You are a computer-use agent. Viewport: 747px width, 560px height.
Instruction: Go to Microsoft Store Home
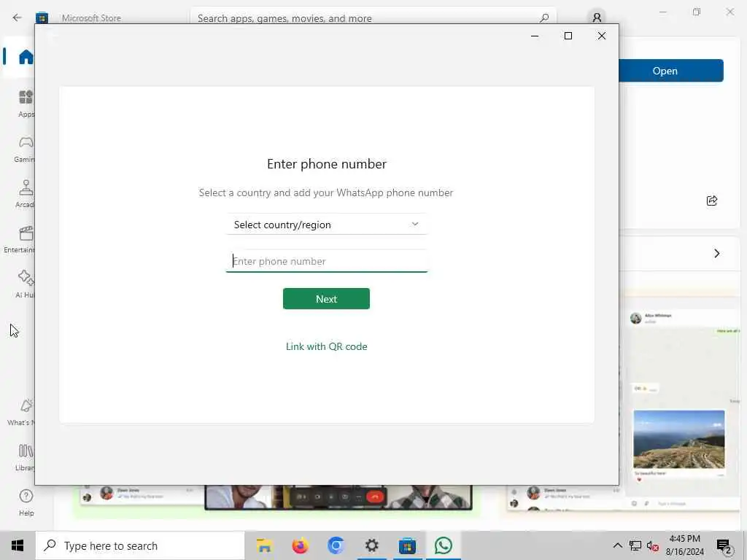[26, 57]
